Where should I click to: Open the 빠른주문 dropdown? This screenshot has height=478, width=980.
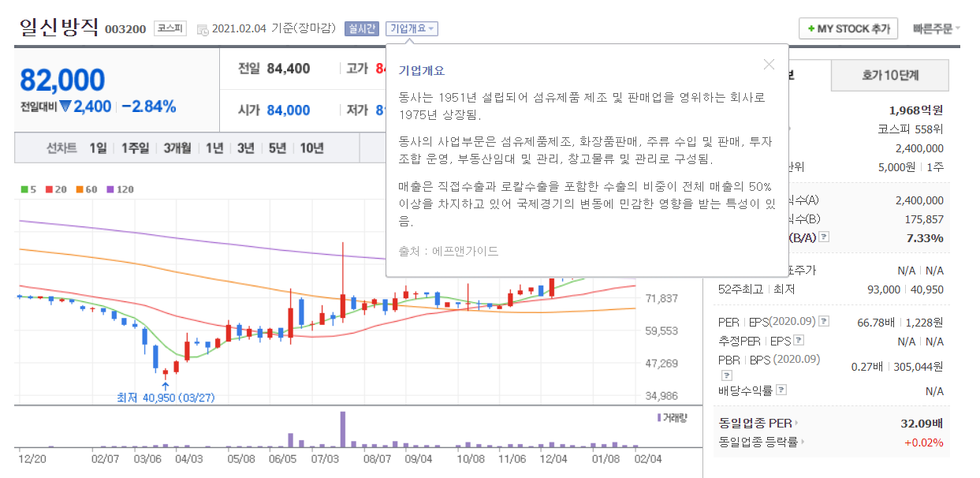point(936,28)
